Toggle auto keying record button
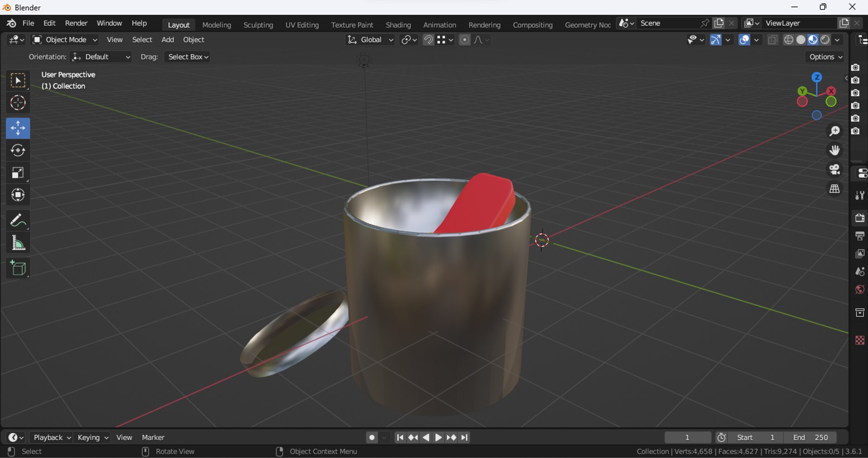 coord(372,437)
